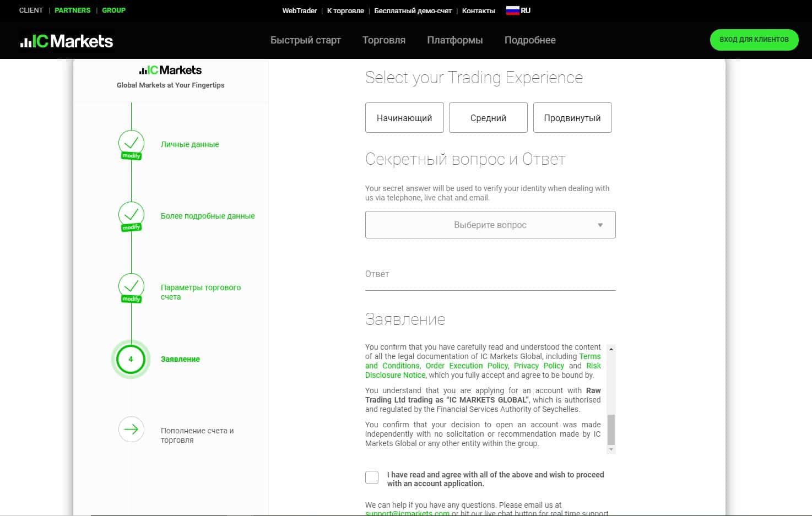Click the declaration scrollbar thumb
The image size is (812, 516).
(611, 430)
